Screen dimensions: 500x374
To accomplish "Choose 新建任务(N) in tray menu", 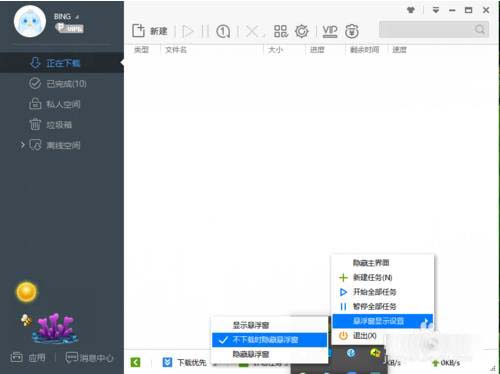I will tap(383, 277).
